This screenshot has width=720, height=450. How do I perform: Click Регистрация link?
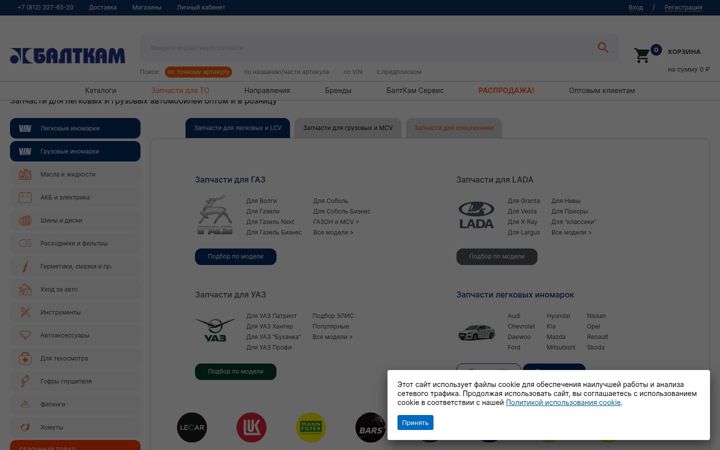point(683,7)
